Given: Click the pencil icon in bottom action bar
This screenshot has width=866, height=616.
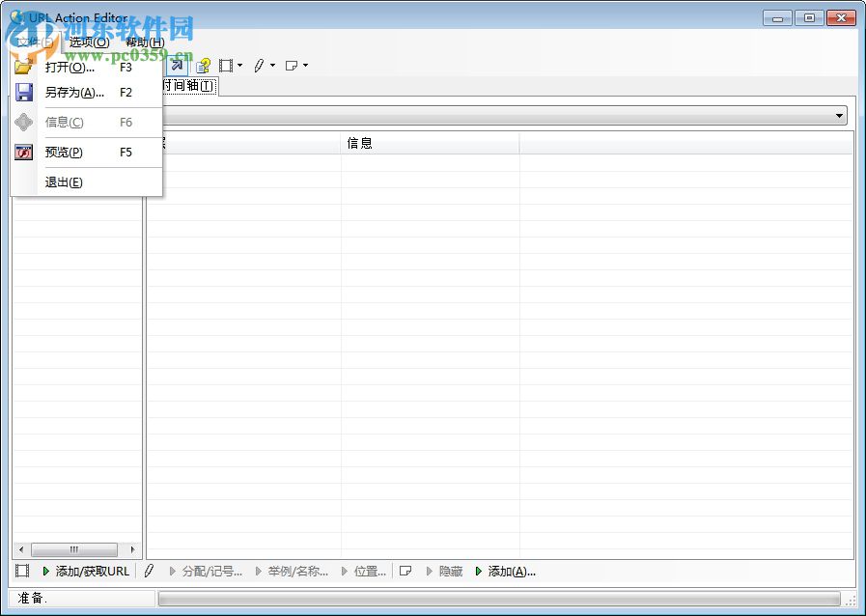Looking at the screenshot, I should click(148, 571).
